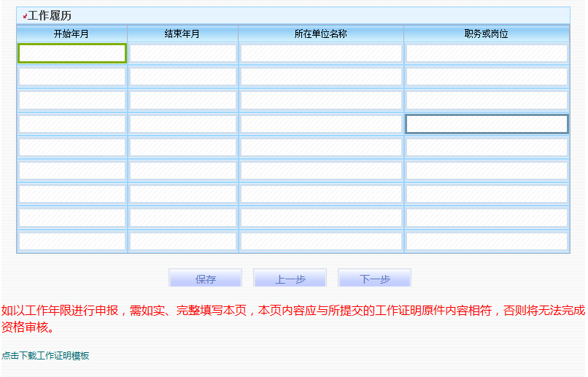Click last row 开始年月 input field
This screenshot has height=377, width=588.
pyautogui.click(x=72, y=241)
